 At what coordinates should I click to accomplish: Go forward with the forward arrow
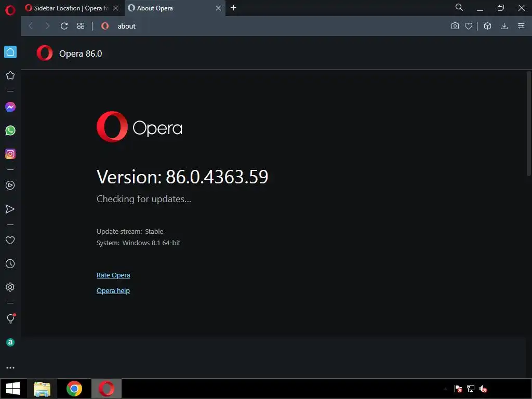[x=47, y=26]
